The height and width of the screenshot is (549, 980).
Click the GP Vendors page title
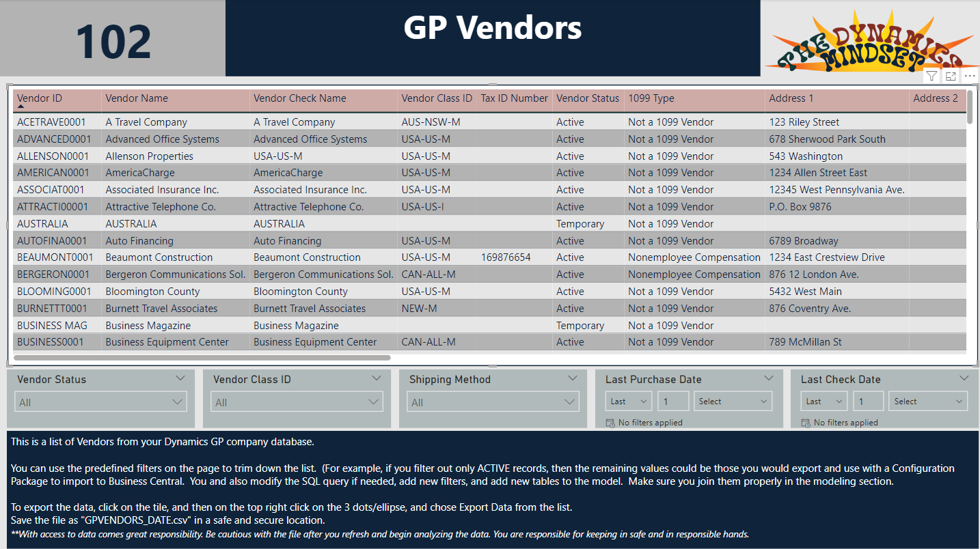(492, 28)
